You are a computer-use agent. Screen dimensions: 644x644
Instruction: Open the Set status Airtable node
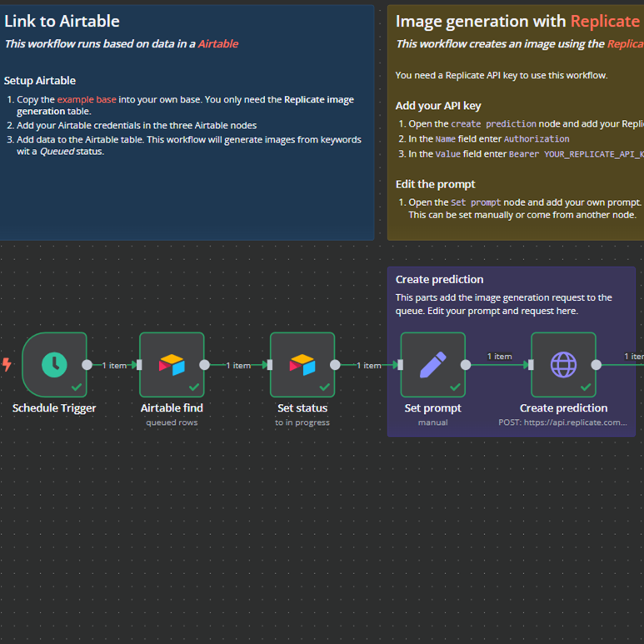tap(302, 365)
